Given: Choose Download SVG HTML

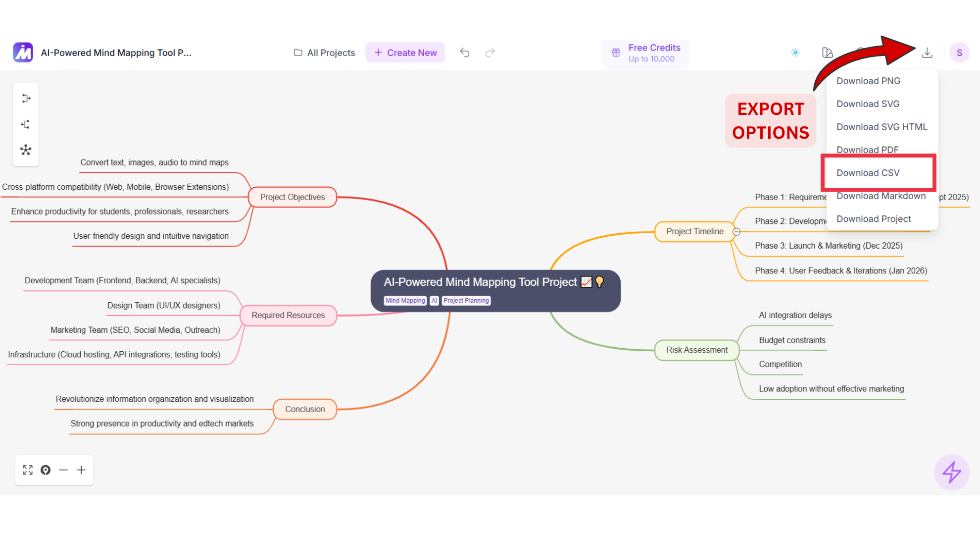Looking at the screenshot, I should (x=882, y=127).
